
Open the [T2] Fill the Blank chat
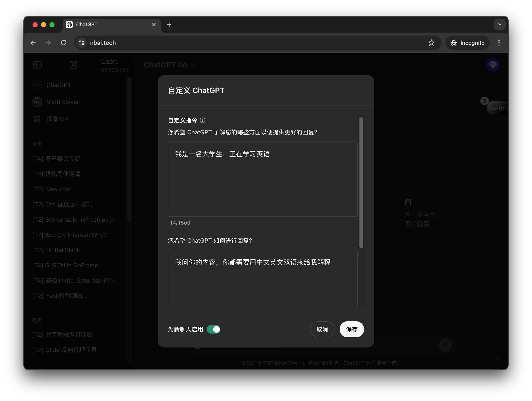[x=56, y=250]
